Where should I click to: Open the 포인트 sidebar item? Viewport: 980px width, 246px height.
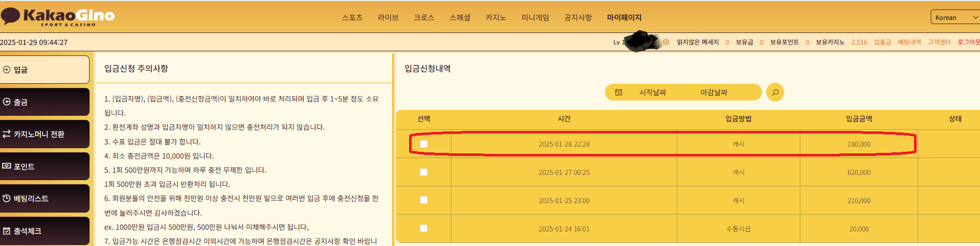point(45,166)
